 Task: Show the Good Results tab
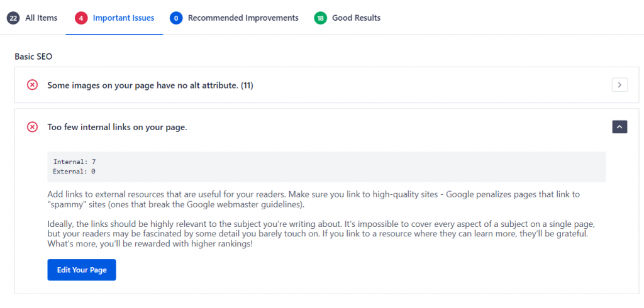(x=356, y=18)
